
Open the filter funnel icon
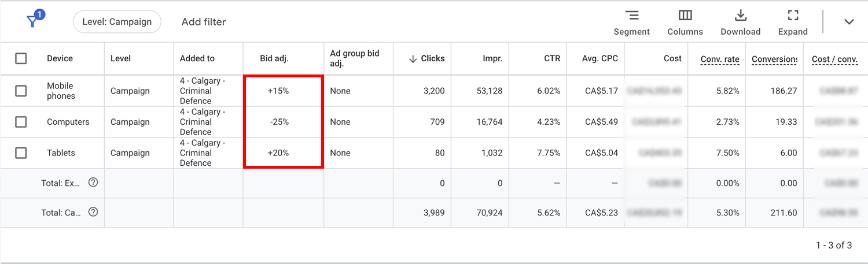coord(34,21)
